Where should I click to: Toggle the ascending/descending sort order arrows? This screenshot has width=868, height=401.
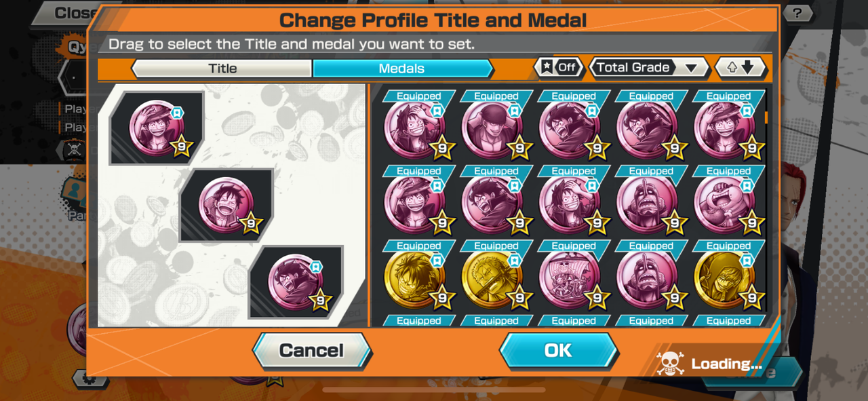741,67
